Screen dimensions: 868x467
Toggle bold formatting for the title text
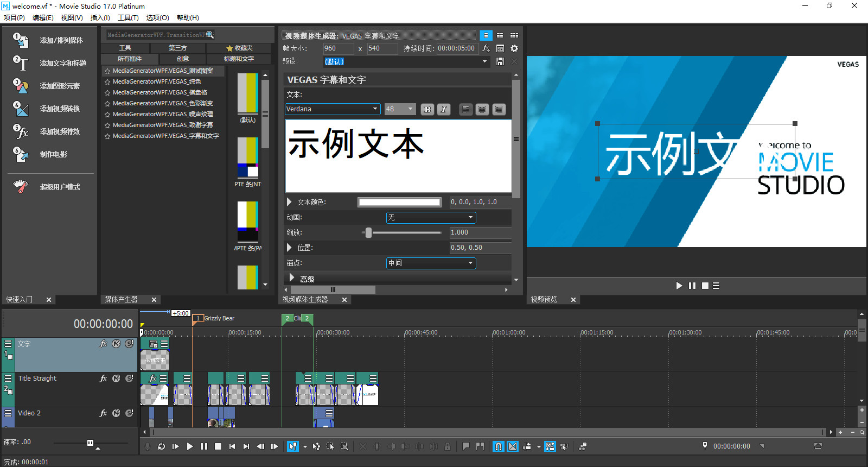[x=427, y=109]
